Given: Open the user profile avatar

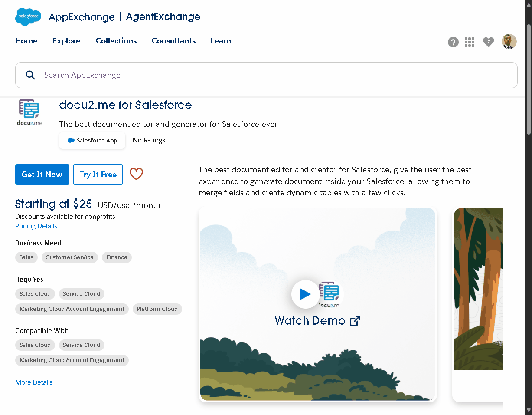Looking at the screenshot, I should click(x=509, y=42).
